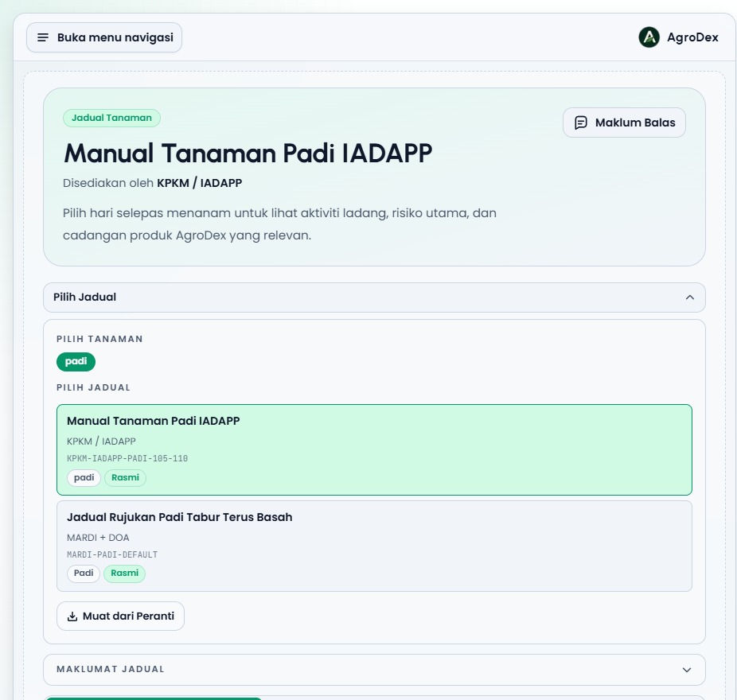
Task: Open the navigation menu hamburger icon
Action: click(43, 37)
